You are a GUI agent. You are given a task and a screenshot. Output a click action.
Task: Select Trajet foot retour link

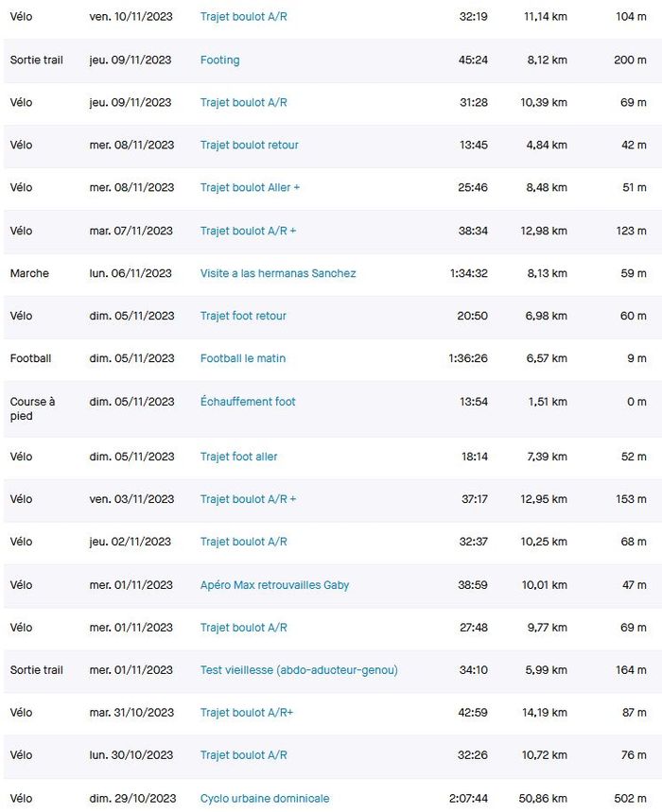coord(243,316)
